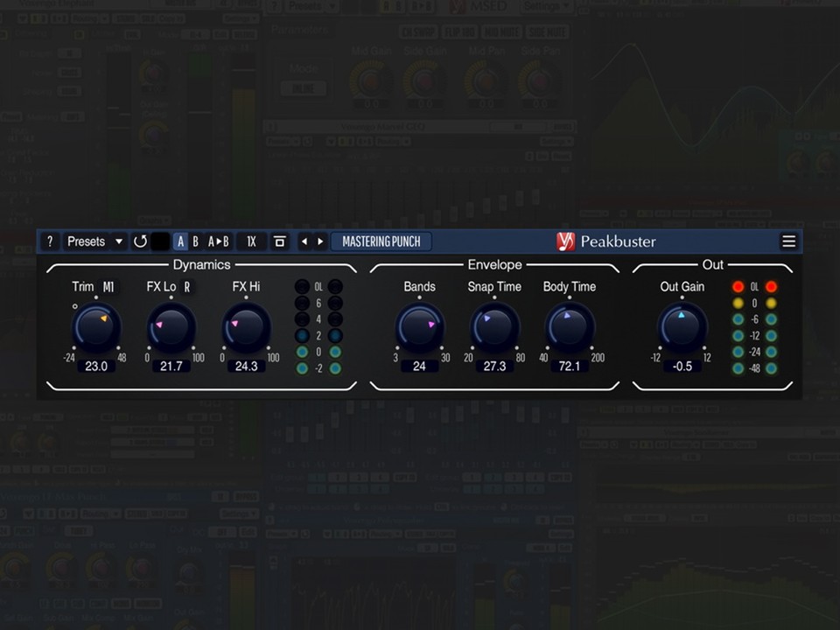Click the Peakbuster title text
The image size is (840, 630).
pyautogui.click(x=619, y=241)
